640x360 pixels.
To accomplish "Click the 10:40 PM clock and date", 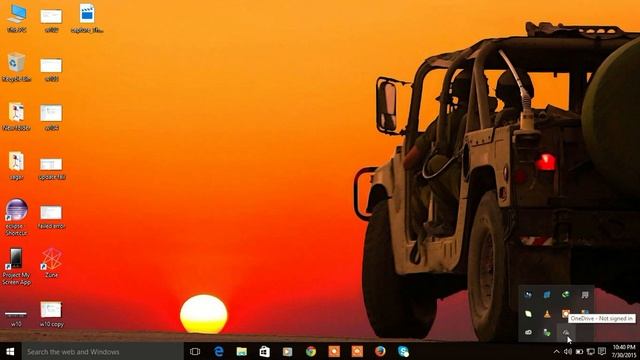I will tap(624, 351).
